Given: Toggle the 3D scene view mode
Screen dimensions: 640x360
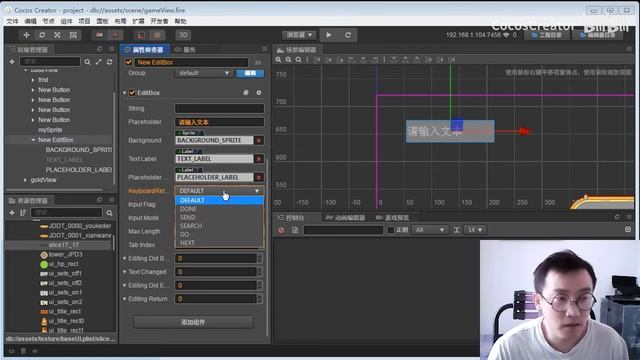Looking at the screenshot, I should pos(183,35).
